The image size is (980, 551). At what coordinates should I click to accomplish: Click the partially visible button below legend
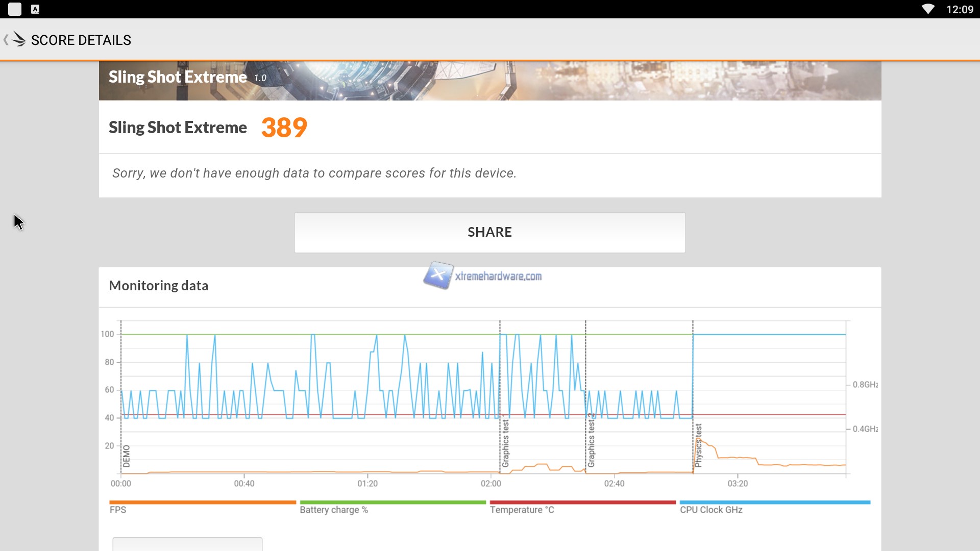click(187, 544)
